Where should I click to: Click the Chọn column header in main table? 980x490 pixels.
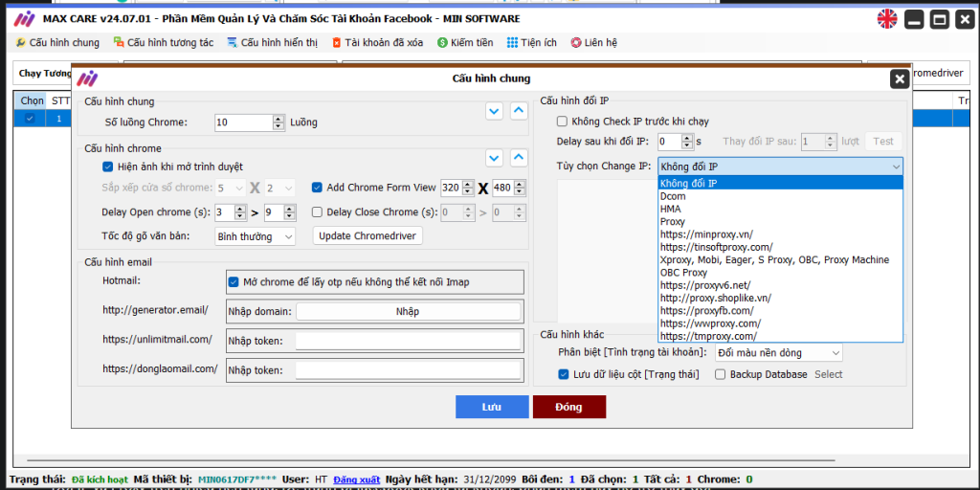tap(32, 100)
